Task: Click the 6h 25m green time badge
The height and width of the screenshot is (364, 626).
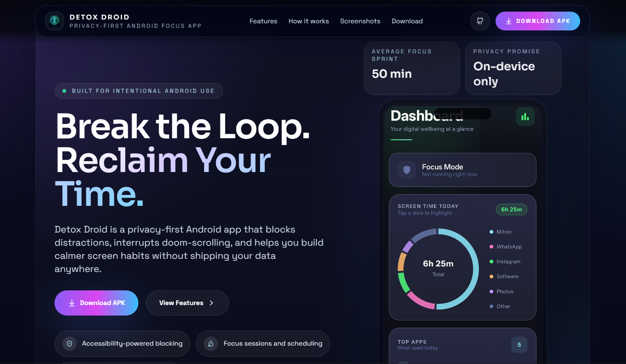Action: coord(511,210)
